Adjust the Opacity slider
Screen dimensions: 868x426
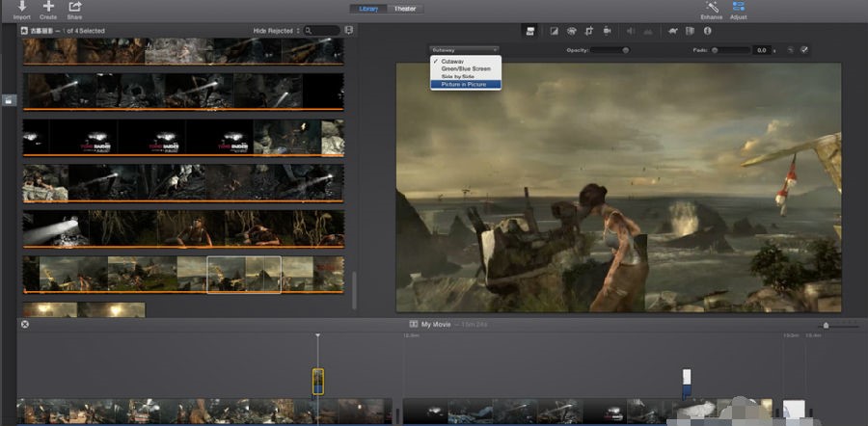610,50
